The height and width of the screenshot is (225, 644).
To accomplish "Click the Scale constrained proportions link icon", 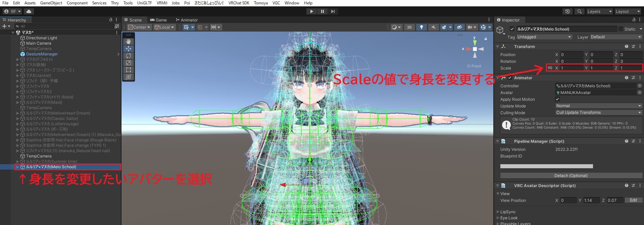I will coord(550,68).
